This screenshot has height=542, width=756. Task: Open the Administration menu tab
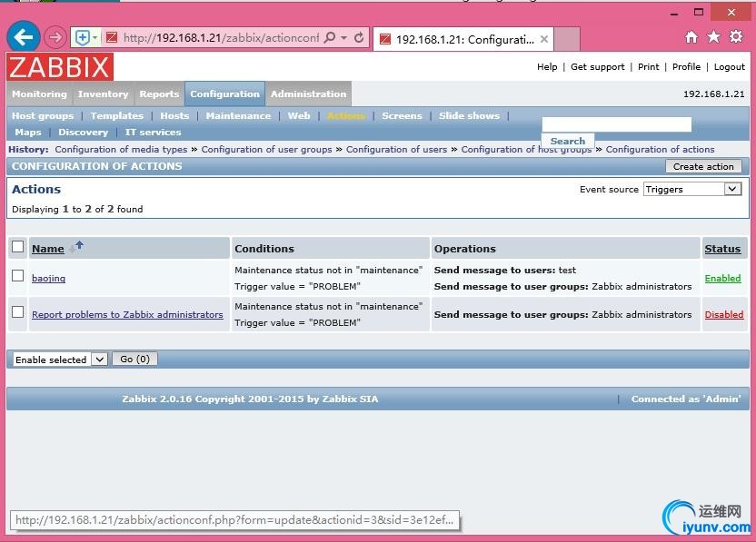[309, 94]
